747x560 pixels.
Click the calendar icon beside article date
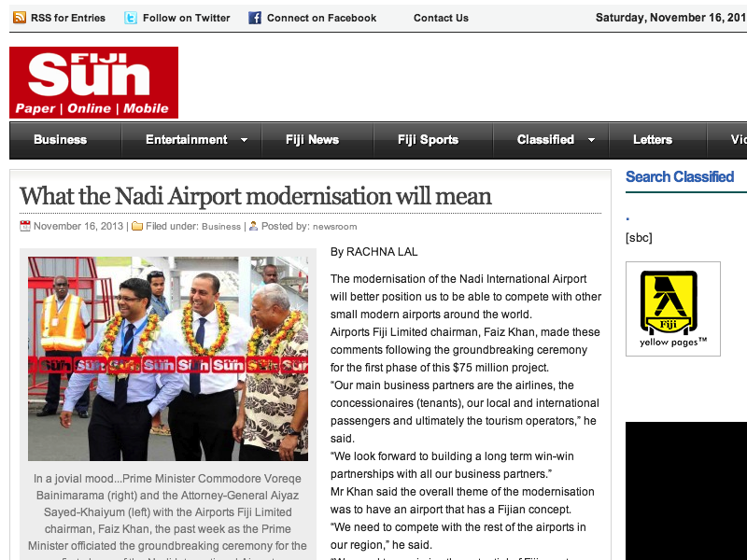25,226
